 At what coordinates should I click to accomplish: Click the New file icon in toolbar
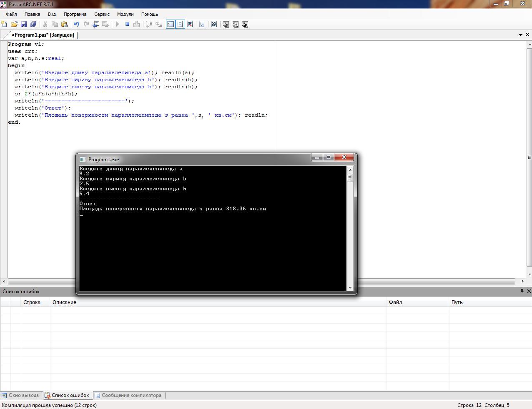pos(4,24)
